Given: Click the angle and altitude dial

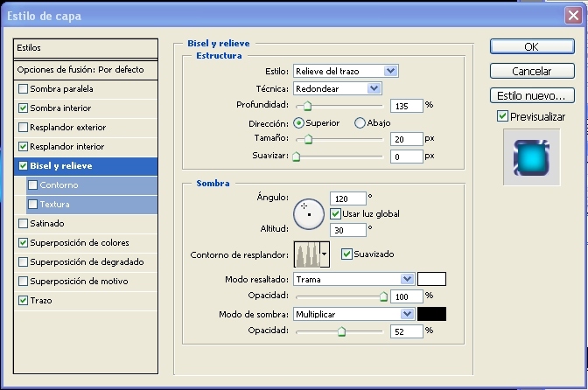Looking at the screenshot, I should click(x=309, y=214).
